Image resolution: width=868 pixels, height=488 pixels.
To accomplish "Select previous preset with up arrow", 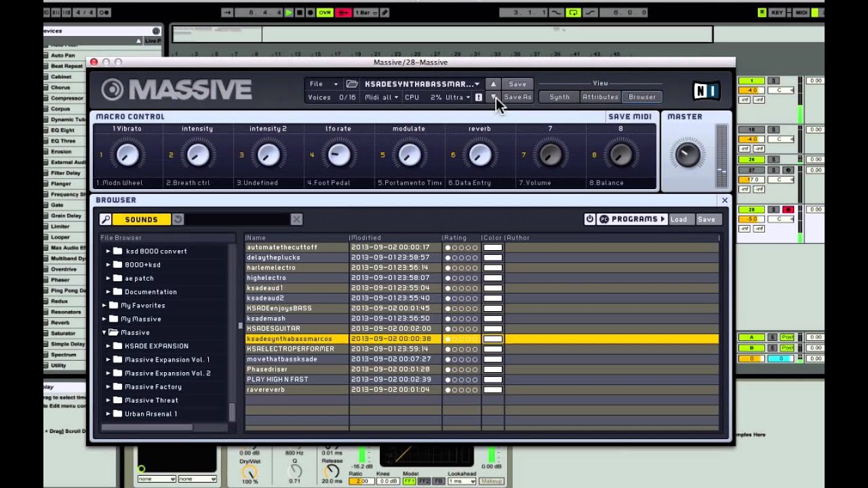I will (493, 84).
